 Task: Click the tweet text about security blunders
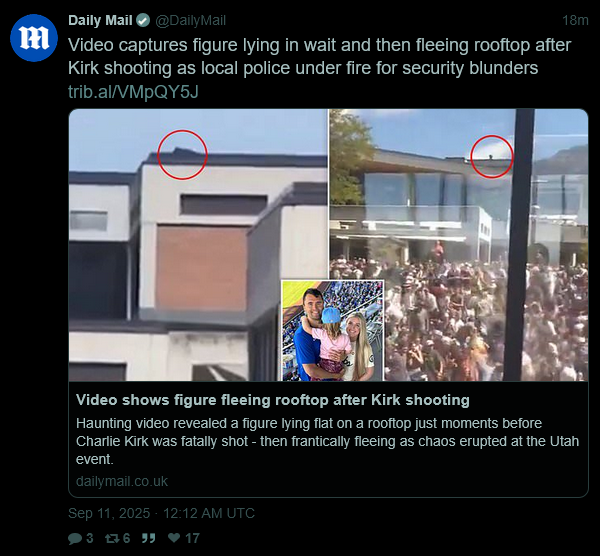coord(320,57)
